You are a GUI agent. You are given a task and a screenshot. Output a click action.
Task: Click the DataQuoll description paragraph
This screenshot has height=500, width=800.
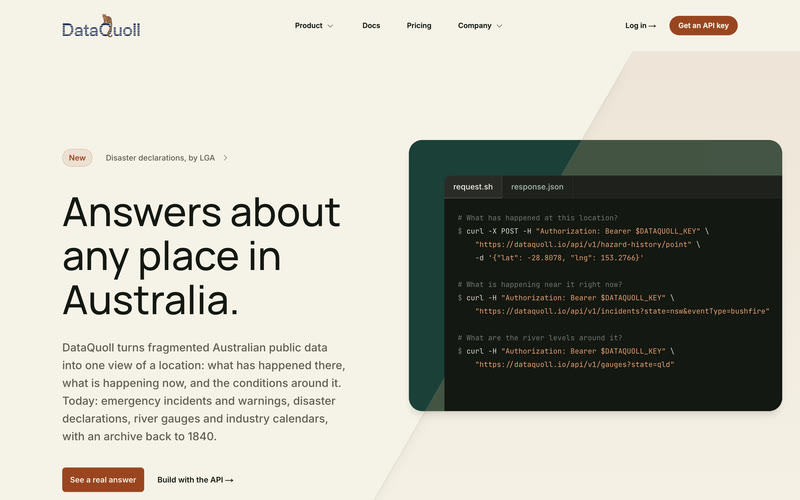coord(204,392)
